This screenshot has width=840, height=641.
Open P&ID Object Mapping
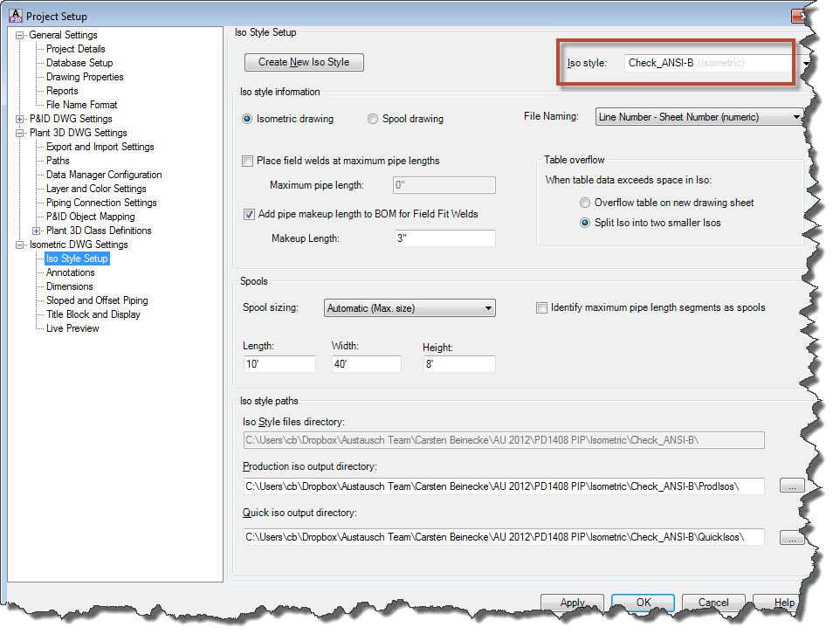(91, 217)
